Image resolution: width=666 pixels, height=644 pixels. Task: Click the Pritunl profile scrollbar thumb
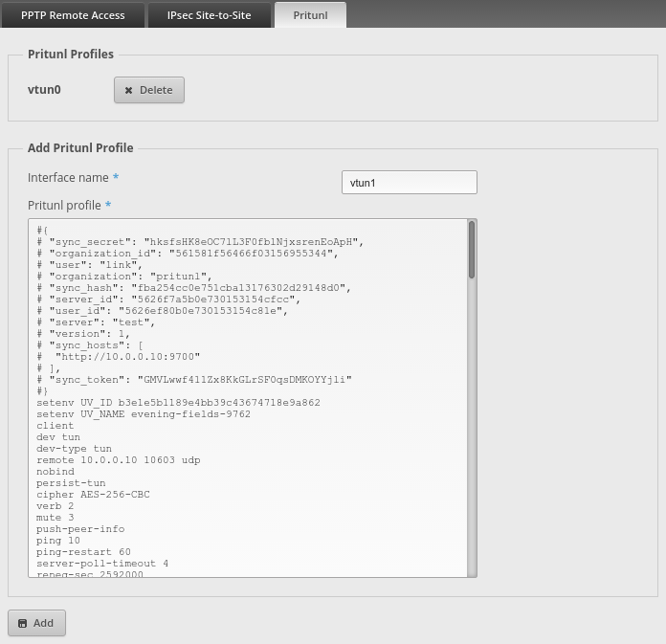[x=472, y=250]
